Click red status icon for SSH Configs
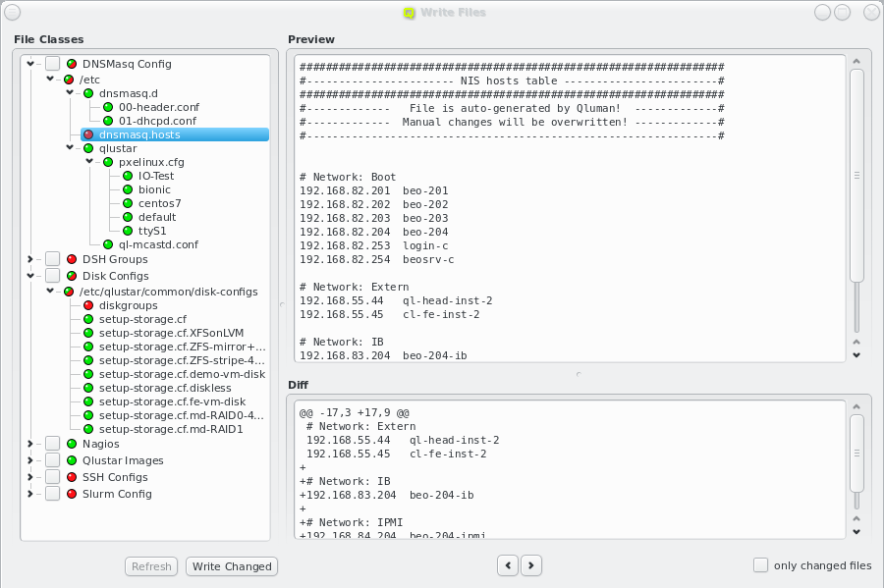This screenshot has height=588, width=884. [x=72, y=477]
